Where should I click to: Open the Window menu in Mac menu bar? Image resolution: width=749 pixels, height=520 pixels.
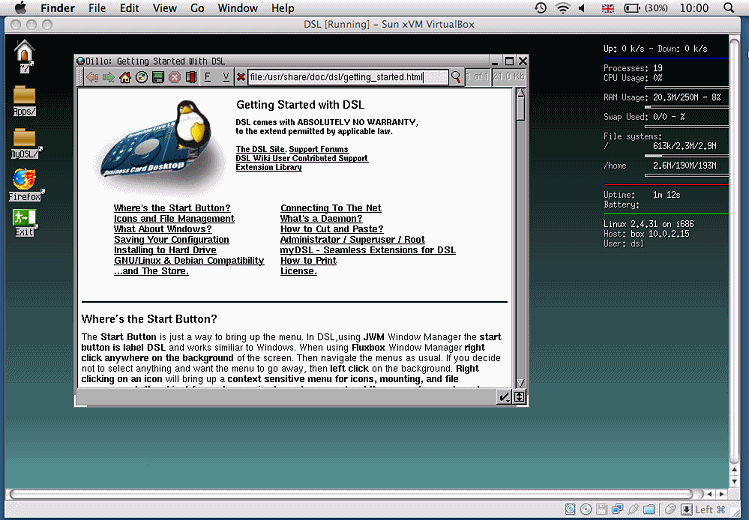click(x=237, y=8)
